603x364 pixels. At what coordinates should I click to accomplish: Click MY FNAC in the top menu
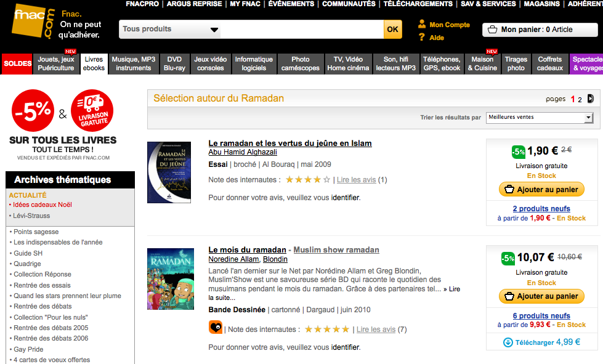point(245,4)
